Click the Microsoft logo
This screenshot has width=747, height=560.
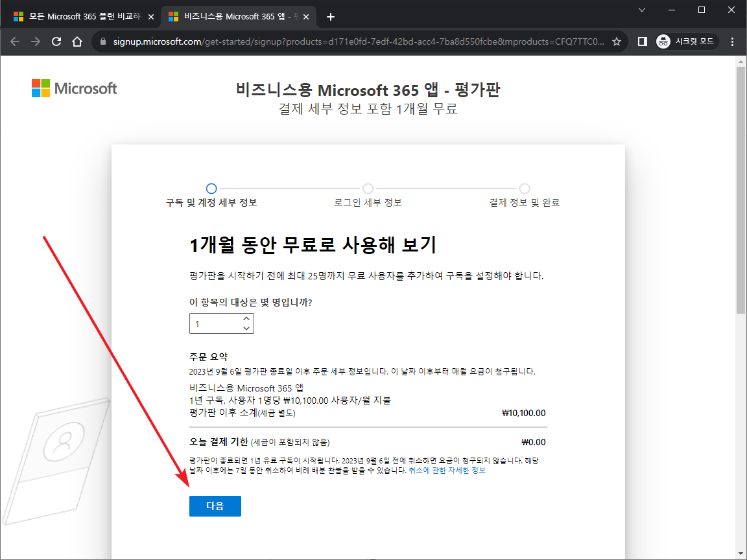point(75,88)
